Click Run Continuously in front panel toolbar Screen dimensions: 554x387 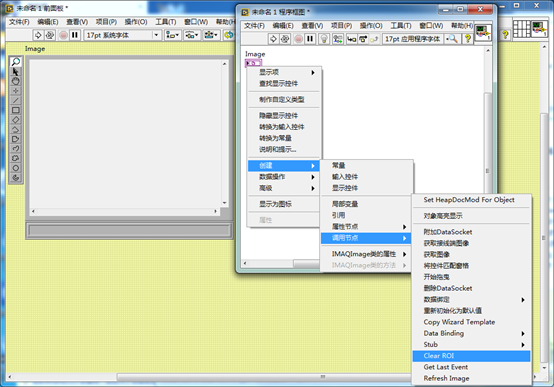[x=50, y=35]
